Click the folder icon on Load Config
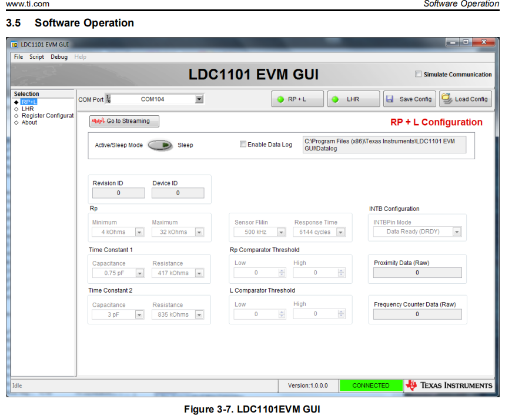Screen dimensions: 532x419 click(x=447, y=99)
